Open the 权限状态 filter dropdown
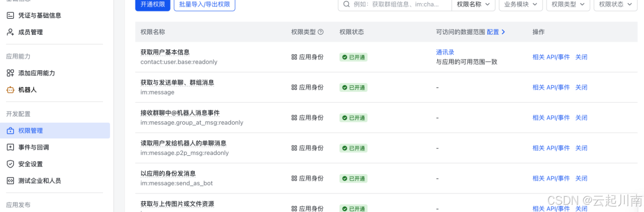Viewport: 644px width, 212px height. tap(616, 5)
